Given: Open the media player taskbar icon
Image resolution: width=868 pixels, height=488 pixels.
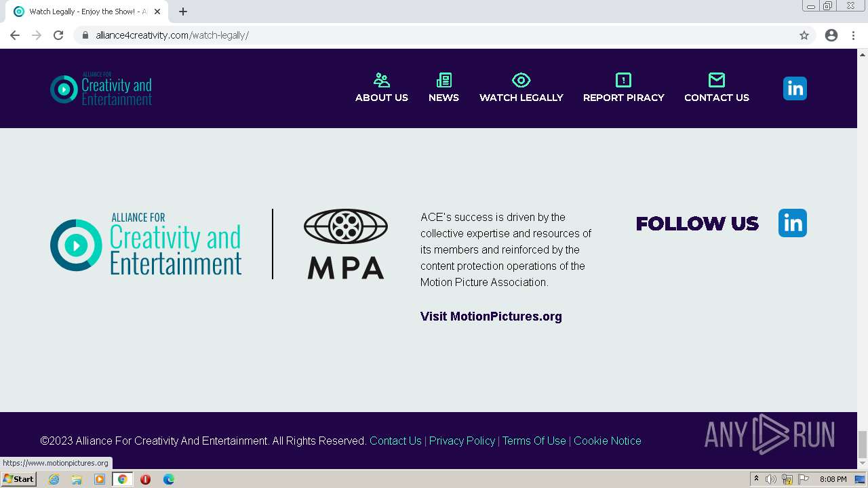Looking at the screenshot, I should coord(100,479).
